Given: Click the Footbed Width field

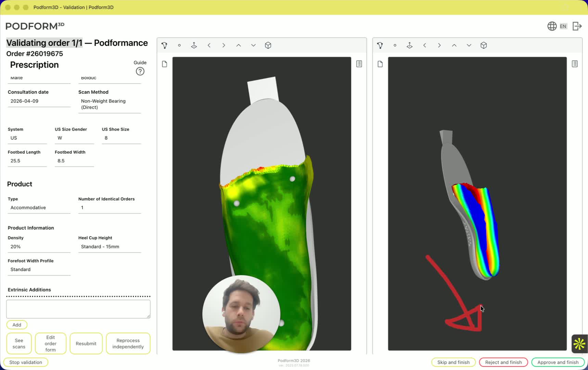Looking at the screenshot, I should (74, 161).
